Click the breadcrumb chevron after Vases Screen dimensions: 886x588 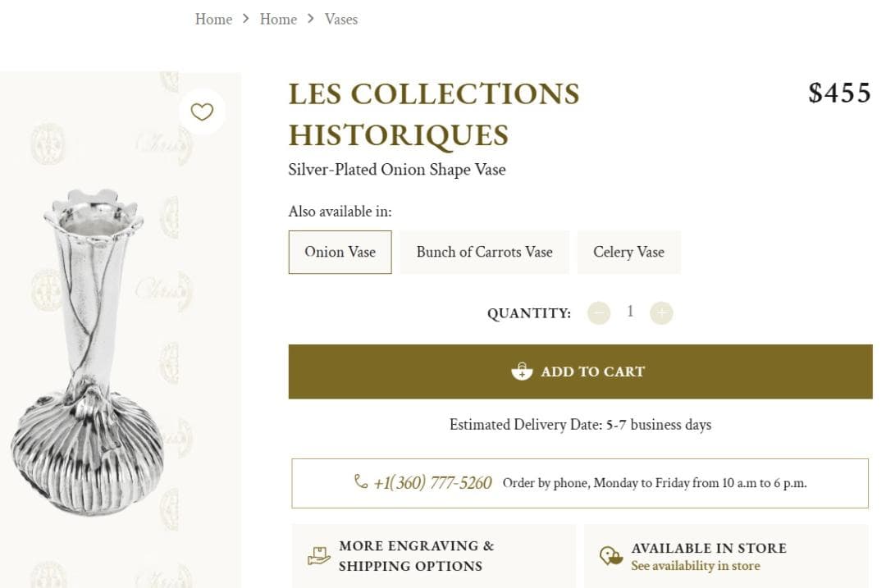point(310,19)
